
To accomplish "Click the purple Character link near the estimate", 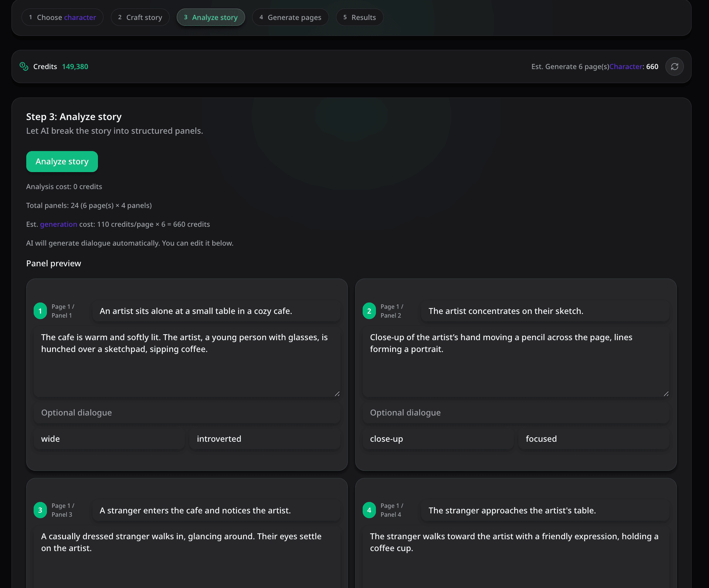I will point(625,66).
